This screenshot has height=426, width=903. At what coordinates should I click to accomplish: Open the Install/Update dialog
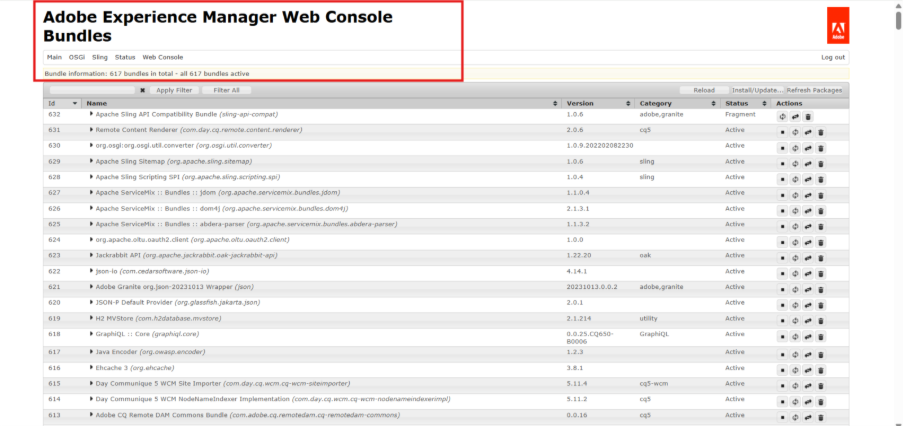coord(757,90)
